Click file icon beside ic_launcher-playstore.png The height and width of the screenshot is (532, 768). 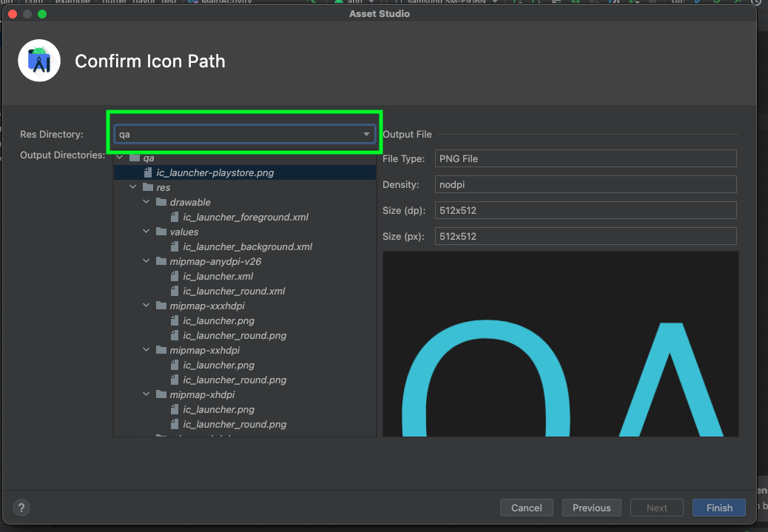pos(148,172)
